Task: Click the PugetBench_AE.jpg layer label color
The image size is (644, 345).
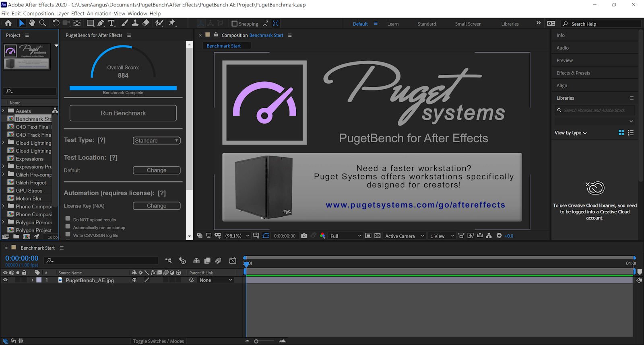Action: 39,280
